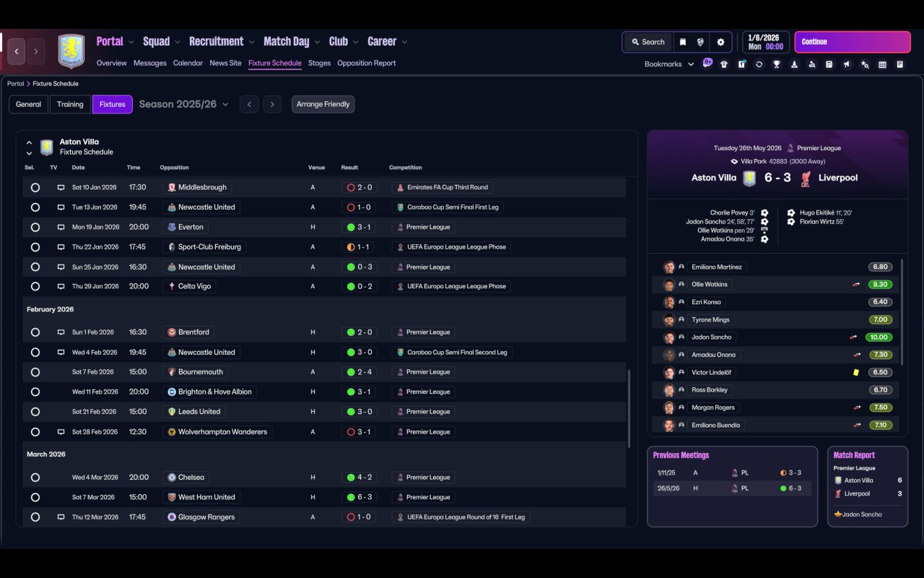Select the Middlesbrough fixture radio button
This screenshot has width=924, height=578.
click(x=35, y=187)
